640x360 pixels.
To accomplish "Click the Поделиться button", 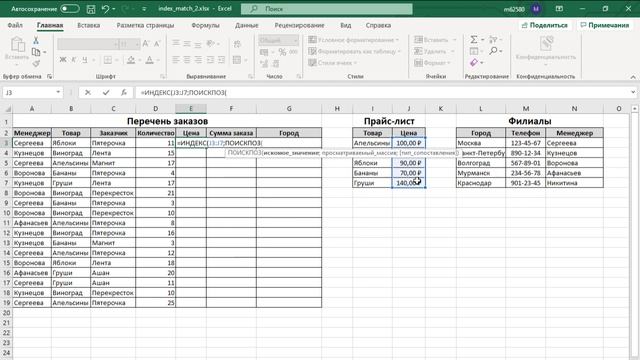I will [545, 25].
